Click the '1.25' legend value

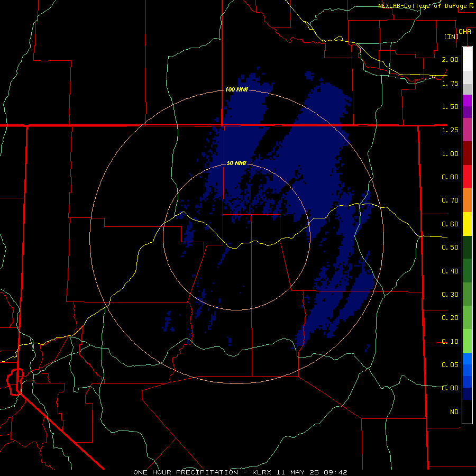tap(450, 130)
